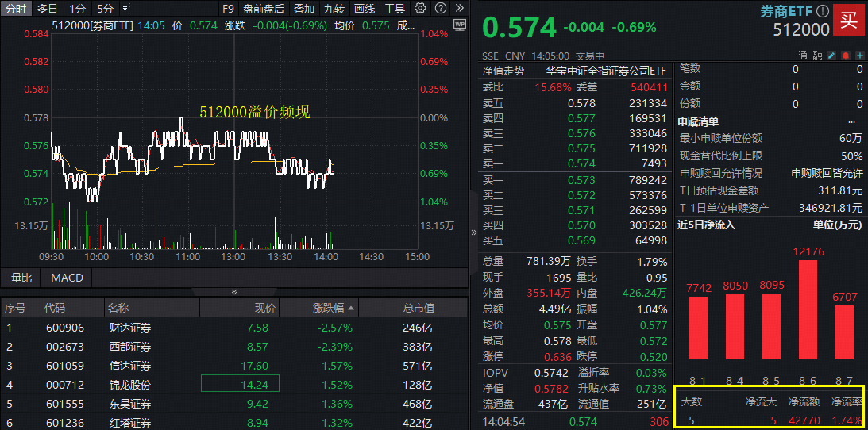This screenshot has width=868, height=430.
Task: Click the pencil note icon
Action: [831, 56]
